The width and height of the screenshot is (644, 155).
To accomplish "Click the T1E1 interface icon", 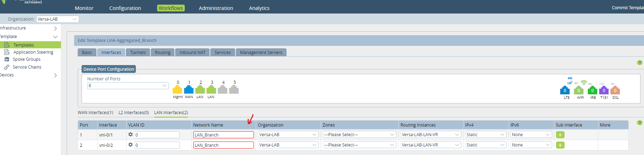I will click(x=604, y=90).
